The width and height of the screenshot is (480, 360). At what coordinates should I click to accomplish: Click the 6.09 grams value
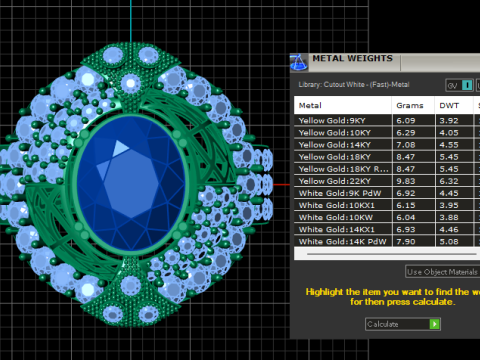click(406, 121)
